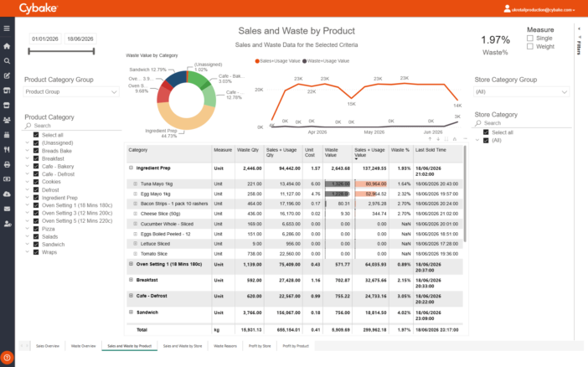Uncheck the Breads Bake category checkbox
This screenshot has height=367, width=588.
(36, 151)
